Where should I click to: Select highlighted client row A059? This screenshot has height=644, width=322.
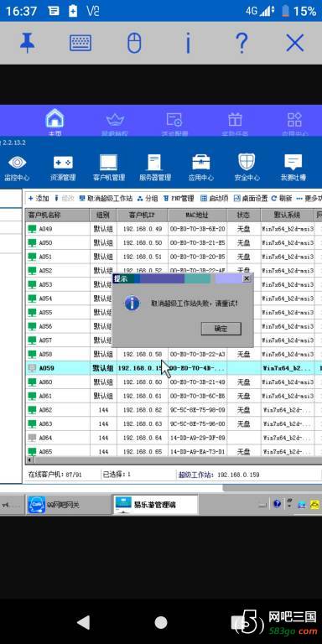point(174,368)
